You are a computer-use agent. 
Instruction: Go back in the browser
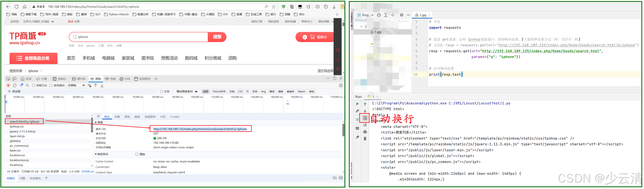(x=8, y=6)
